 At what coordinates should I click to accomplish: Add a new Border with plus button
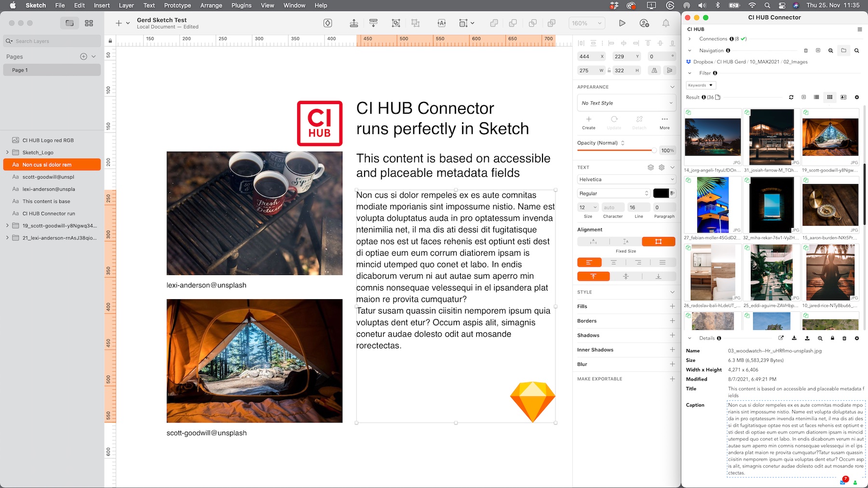tap(672, 321)
